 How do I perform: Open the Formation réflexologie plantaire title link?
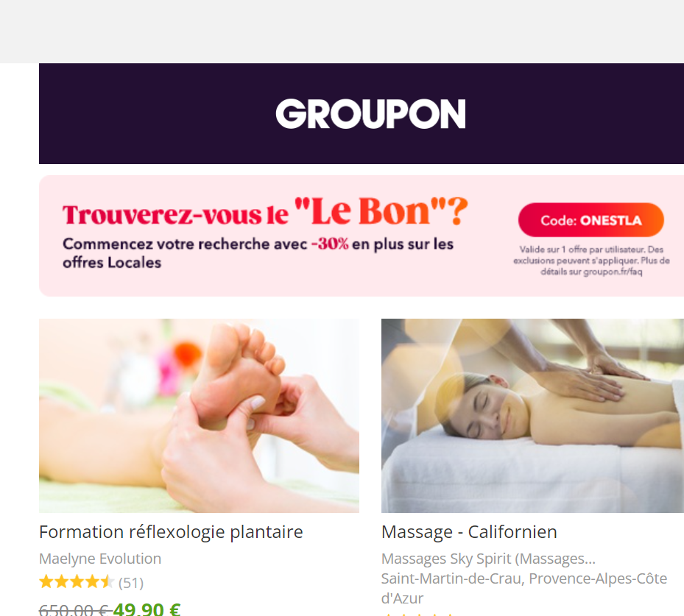point(171,532)
